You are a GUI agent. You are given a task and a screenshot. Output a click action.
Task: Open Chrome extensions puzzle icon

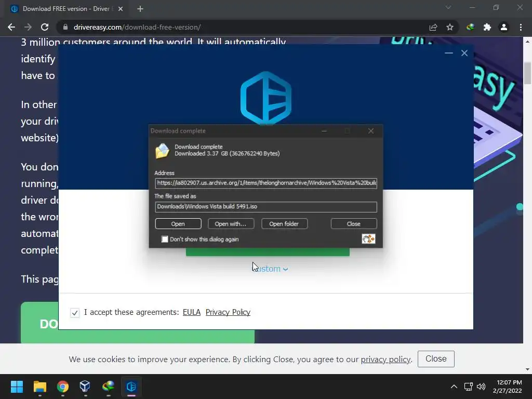(487, 27)
